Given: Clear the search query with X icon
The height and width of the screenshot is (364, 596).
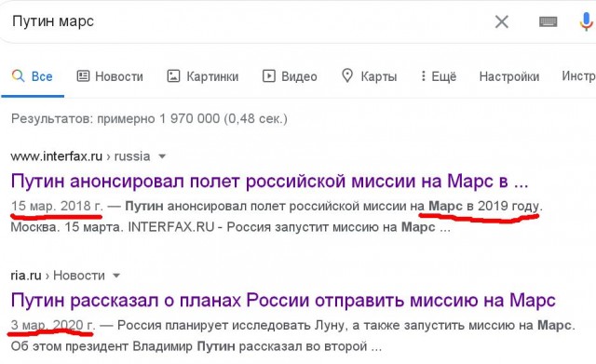Looking at the screenshot, I should tap(502, 21).
